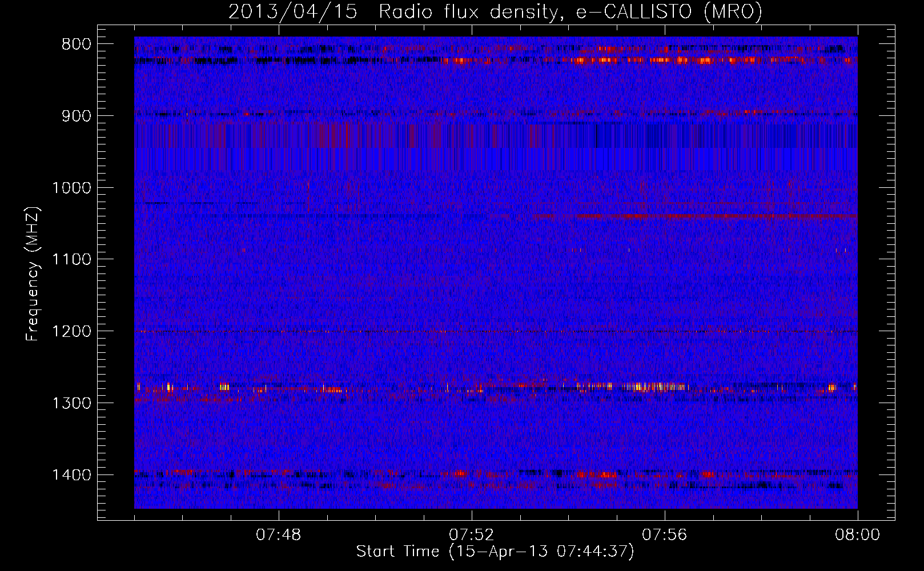Click the 1100 frequency tick label
Image resolution: width=924 pixels, height=571 pixels.
coord(71,260)
